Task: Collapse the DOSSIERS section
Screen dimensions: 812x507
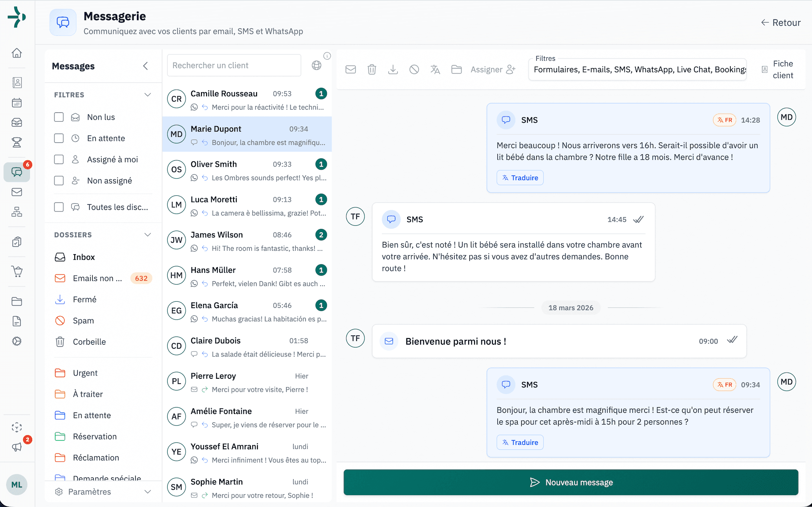Action: (148, 234)
